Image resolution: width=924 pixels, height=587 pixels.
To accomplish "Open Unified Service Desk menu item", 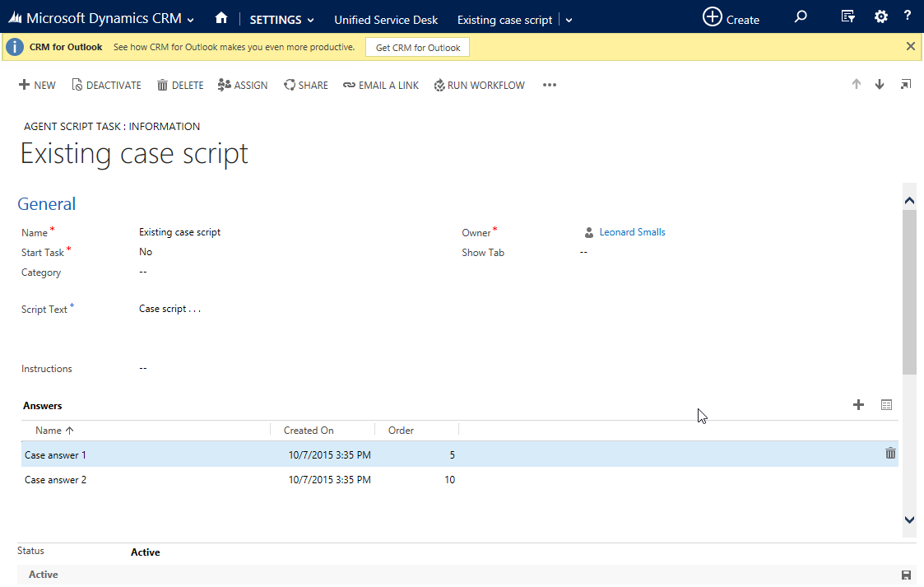I will click(386, 20).
